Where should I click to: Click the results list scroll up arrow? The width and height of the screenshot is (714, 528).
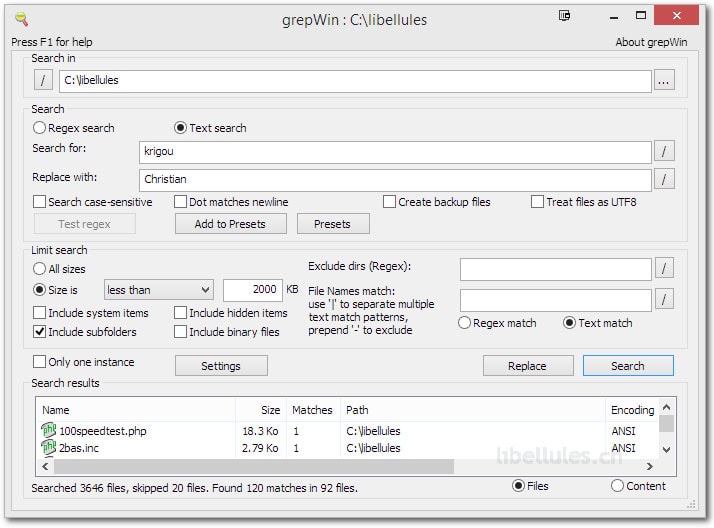click(667, 406)
